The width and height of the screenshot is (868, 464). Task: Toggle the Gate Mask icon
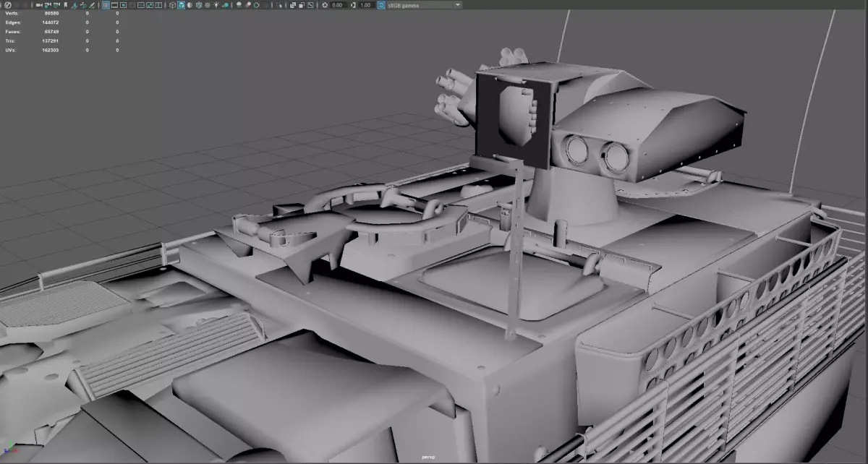click(x=132, y=4)
